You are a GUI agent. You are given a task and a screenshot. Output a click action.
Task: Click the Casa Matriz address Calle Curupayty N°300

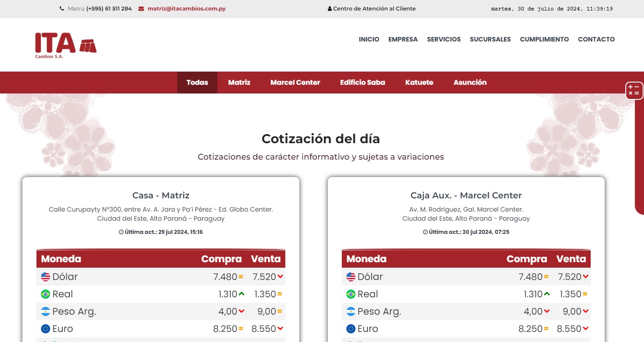(x=161, y=209)
